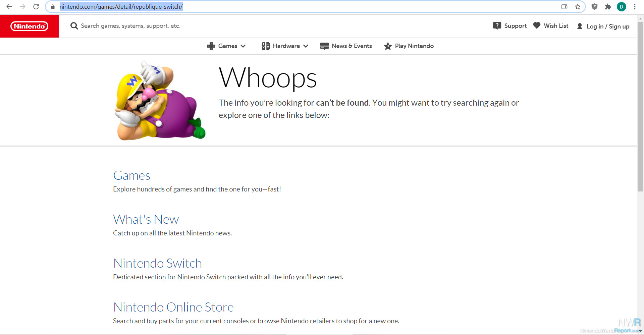Click the Log in user silhouette icon

580,26
